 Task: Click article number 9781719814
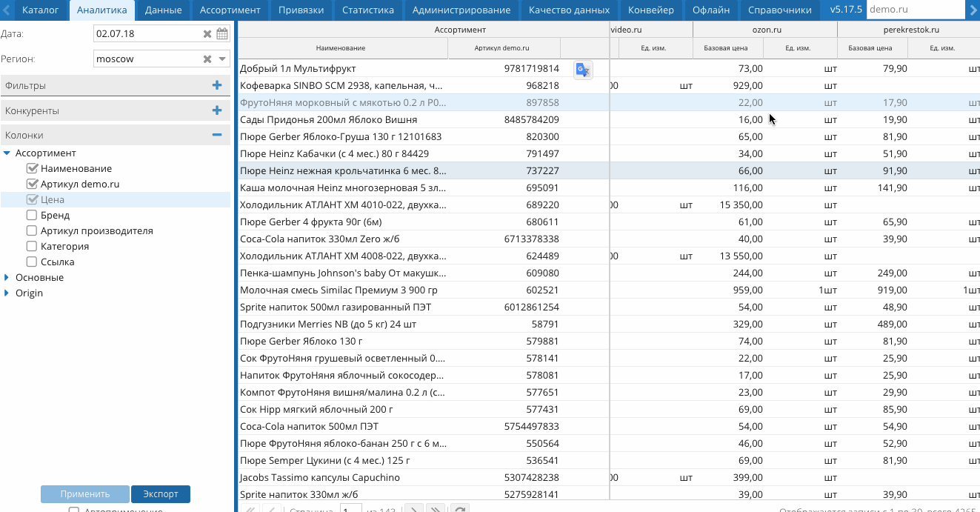pos(531,68)
